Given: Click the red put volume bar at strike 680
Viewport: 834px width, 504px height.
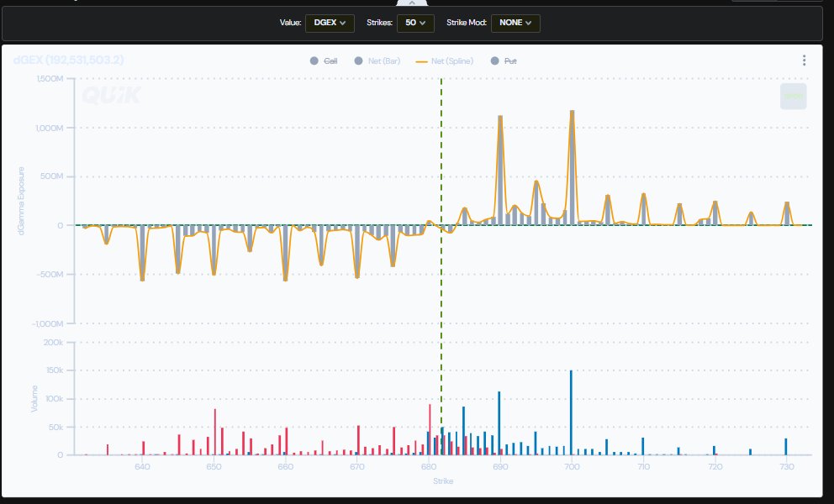Looking at the screenshot, I should [430, 429].
